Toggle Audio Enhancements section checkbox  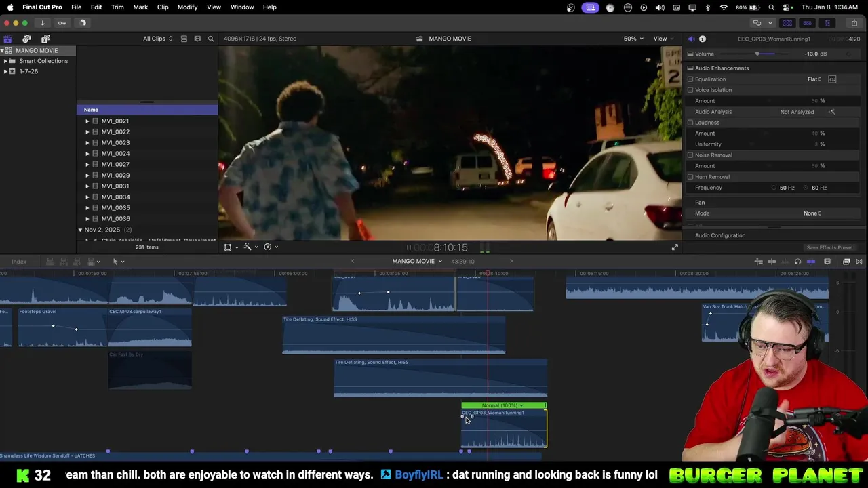tap(690, 68)
